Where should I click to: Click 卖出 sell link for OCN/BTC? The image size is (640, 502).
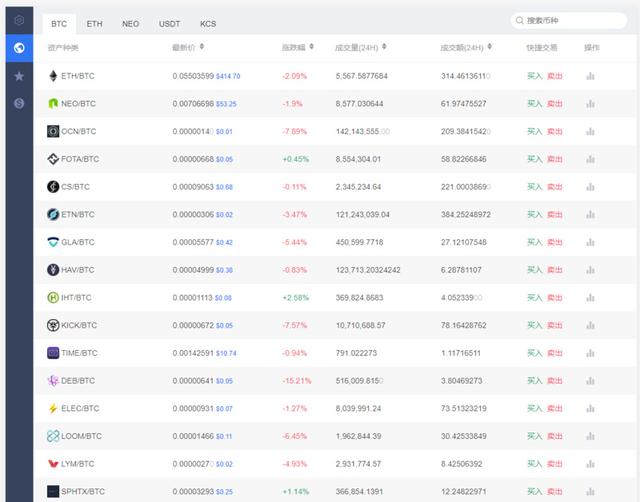pos(554,131)
